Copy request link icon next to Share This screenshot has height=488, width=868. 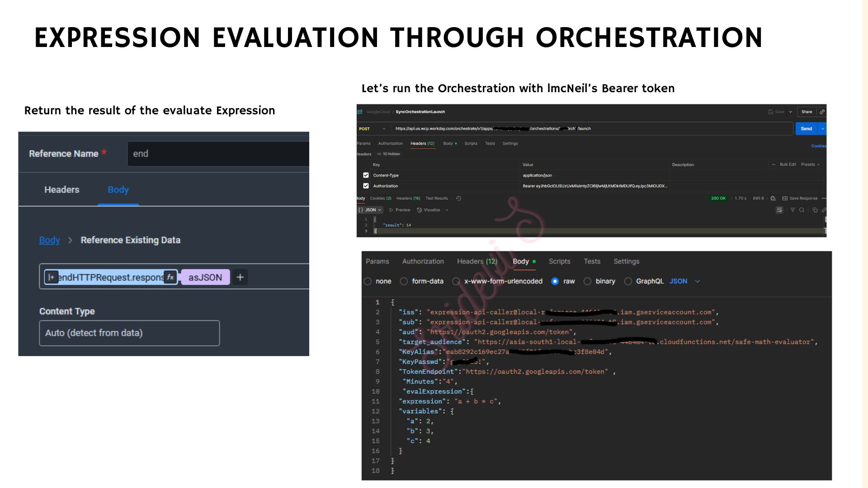point(822,112)
